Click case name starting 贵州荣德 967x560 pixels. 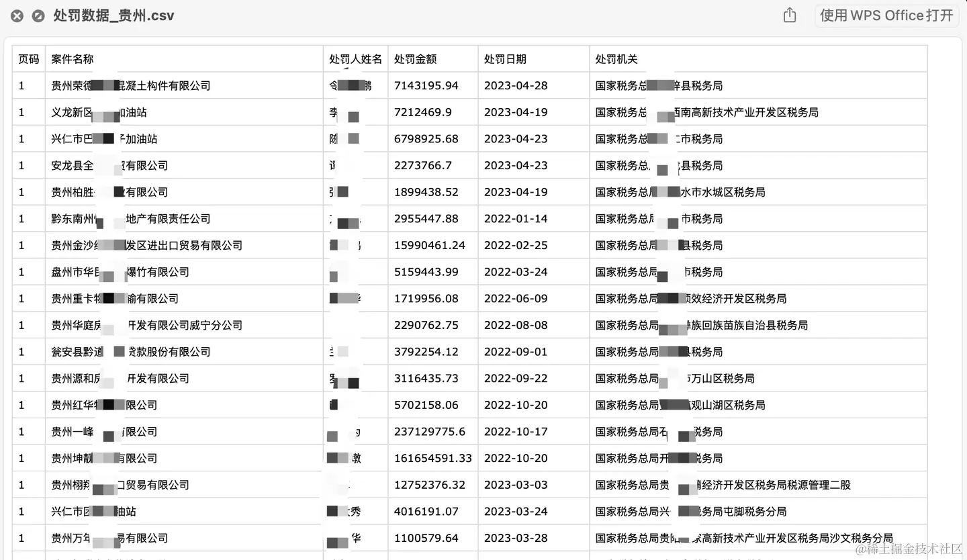click(184, 85)
